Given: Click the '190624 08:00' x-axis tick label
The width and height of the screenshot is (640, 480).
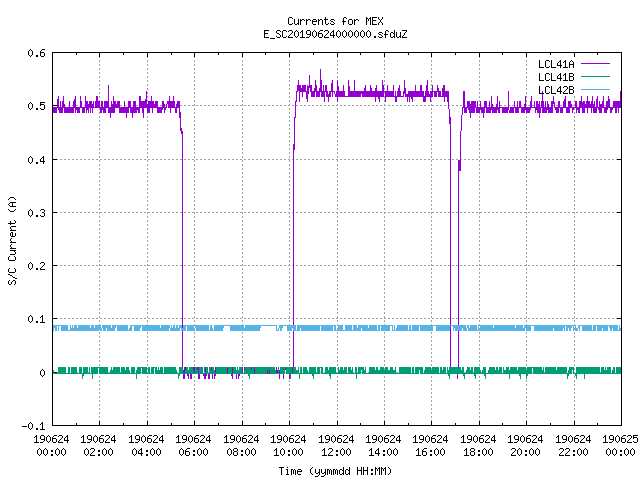Looking at the screenshot, I should click(x=241, y=446).
